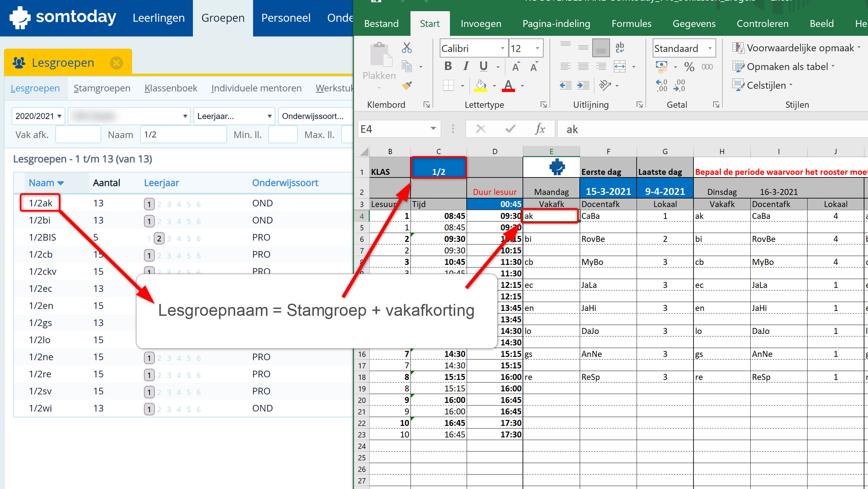Align text left
Viewport: 868px width, 489px height.
(x=565, y=66)
